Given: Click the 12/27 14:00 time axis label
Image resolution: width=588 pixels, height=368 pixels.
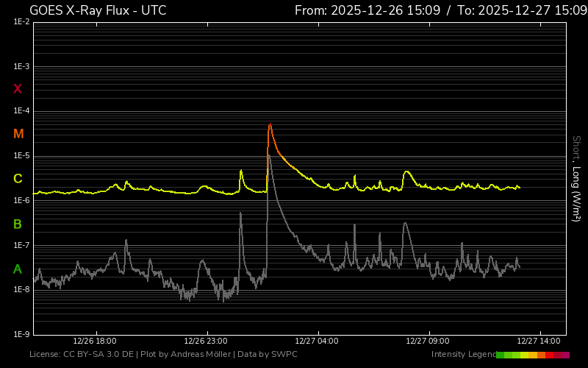Looking at the screenshot, I should pyautogui.click(x=539, y=342).
